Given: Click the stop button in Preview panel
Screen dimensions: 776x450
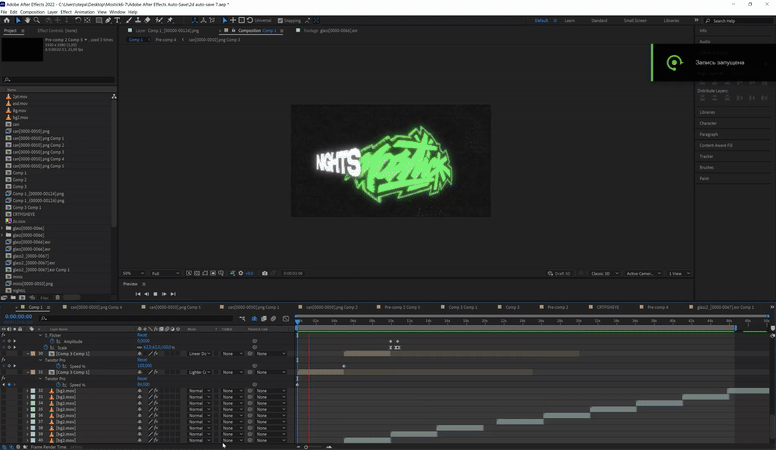Looking at the screenshot, I should (x=155, y=294).
